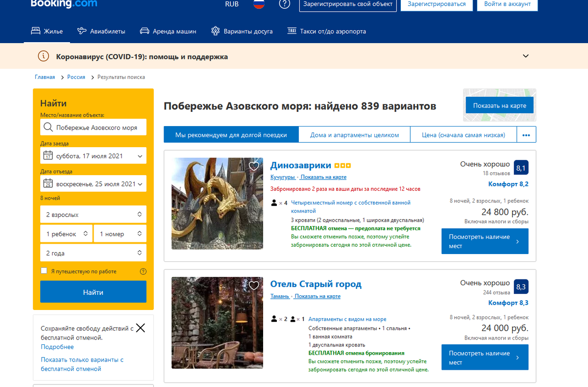Image resolution: width=588 pixels, height=387 pixels.
Task: Open the Russian flag language selector
Action: point(259,4)
